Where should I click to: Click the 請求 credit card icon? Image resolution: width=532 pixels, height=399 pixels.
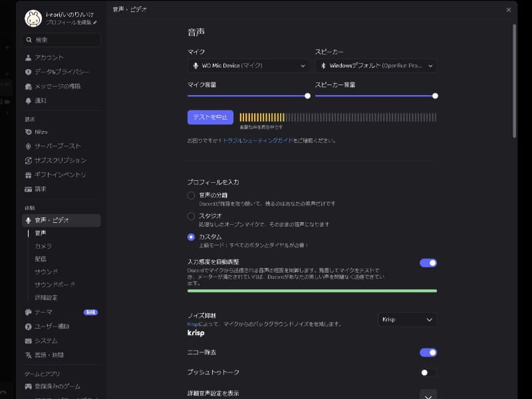[28, 190]
